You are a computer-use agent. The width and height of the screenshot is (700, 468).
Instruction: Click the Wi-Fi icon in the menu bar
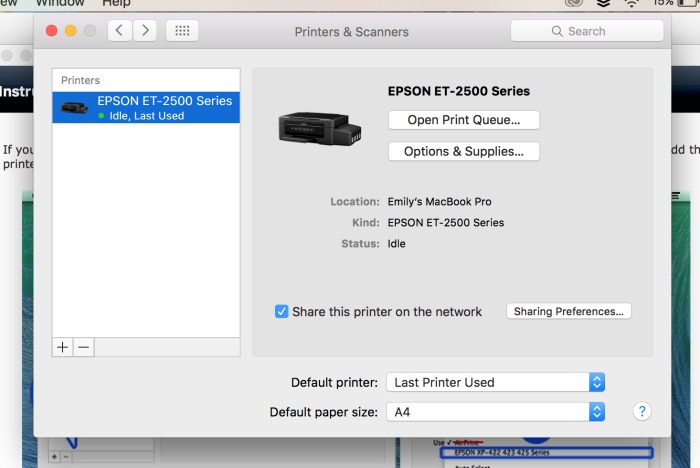pyautogui.click(x=631, y=4)
